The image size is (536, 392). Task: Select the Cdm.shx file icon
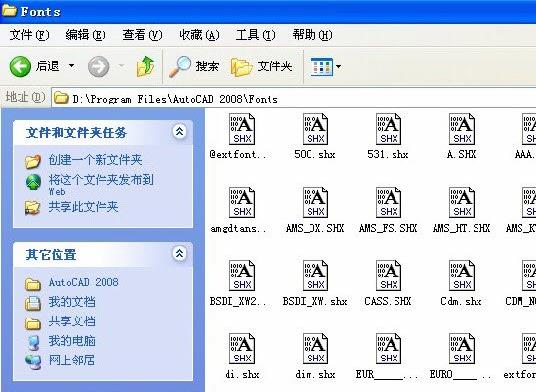[x=462, y=275]
